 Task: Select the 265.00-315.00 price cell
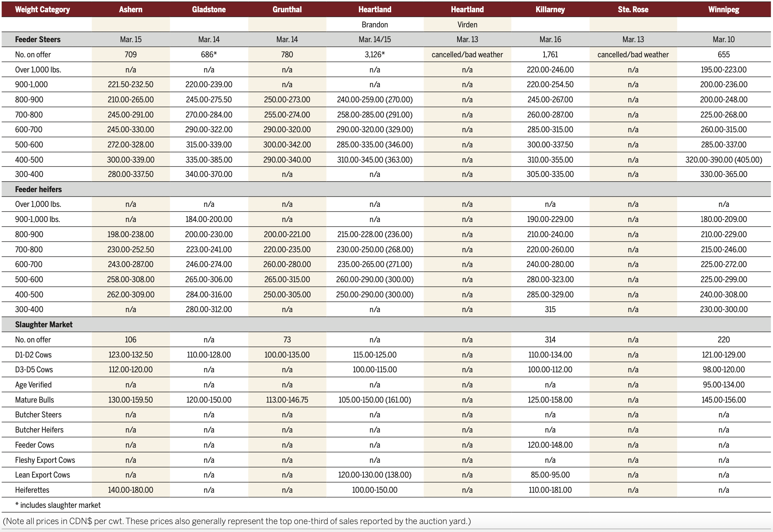point(287,279)
